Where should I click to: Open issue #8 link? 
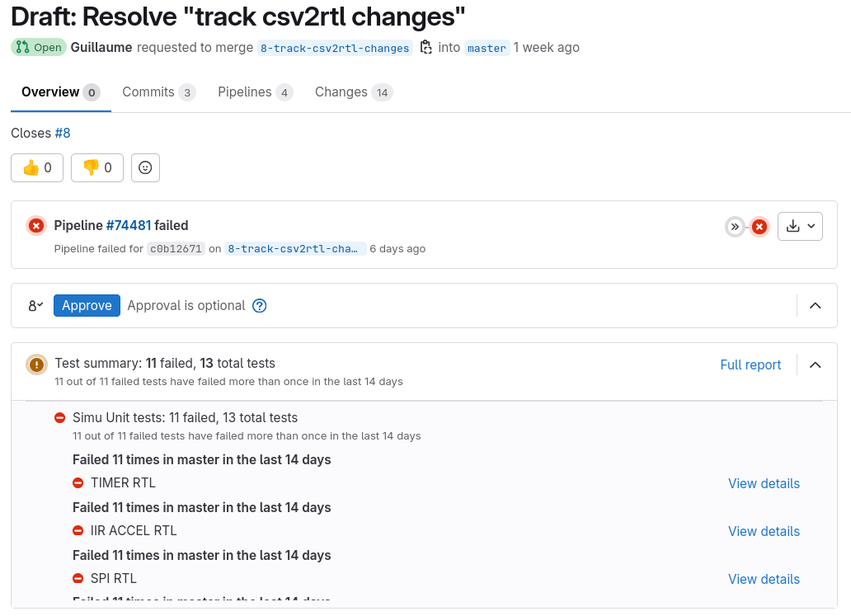click(63, 133)
